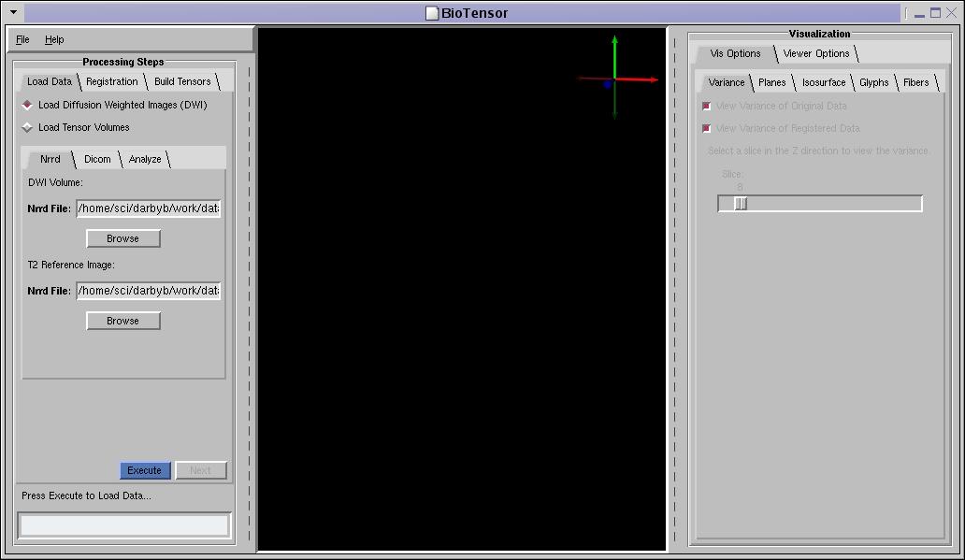Image resolution: width=965 pixels, height=560 pixels.
Task: Click the 'T2 Reference Image:' label
Action: (71, 265)
